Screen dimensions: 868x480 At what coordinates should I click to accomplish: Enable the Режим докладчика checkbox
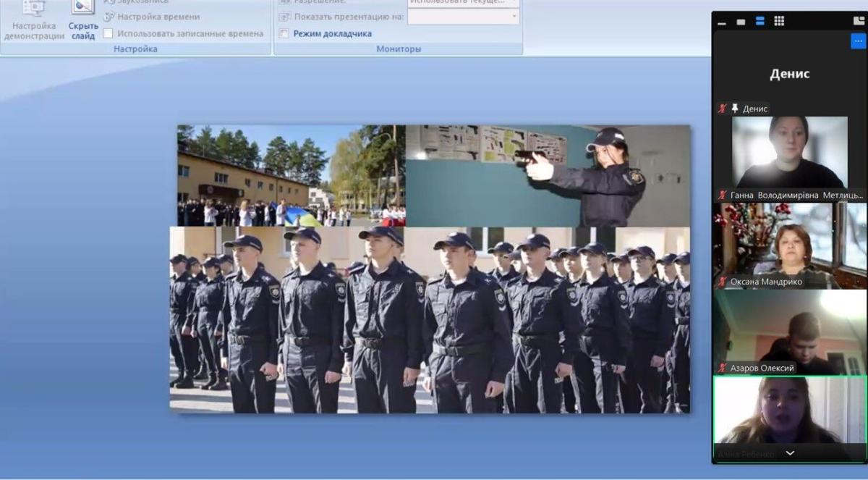click(x=284, y=33)
